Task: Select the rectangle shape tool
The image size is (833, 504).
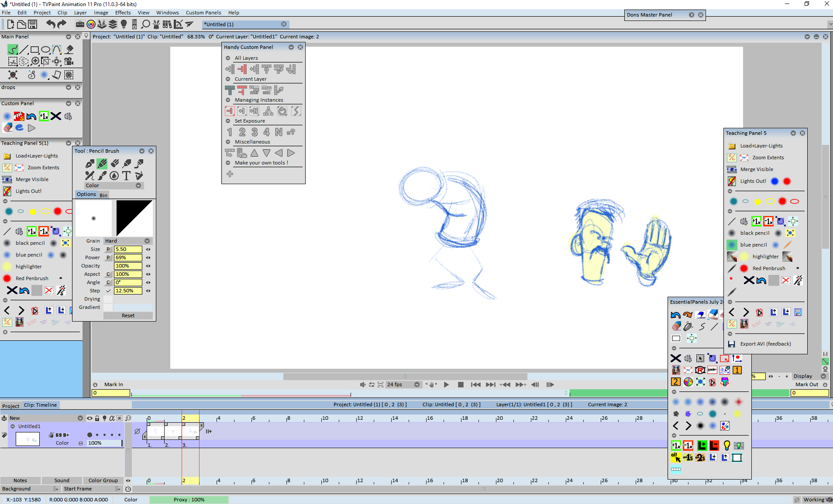Action: 34,49
